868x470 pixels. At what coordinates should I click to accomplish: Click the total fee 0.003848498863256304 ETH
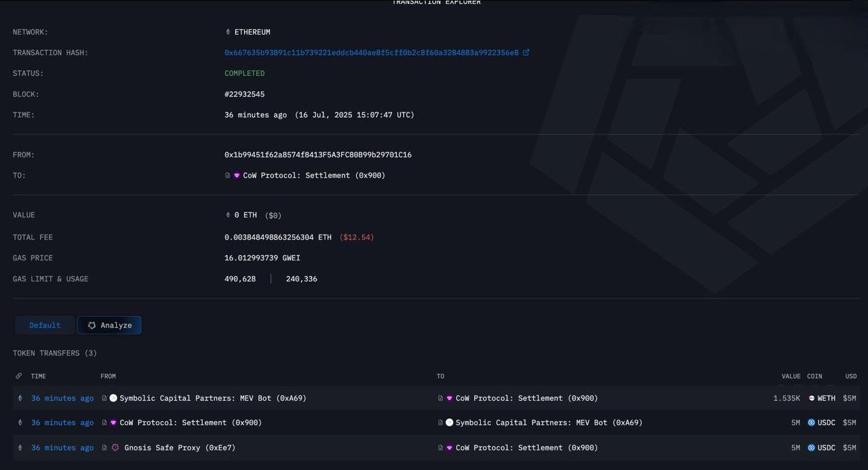pyautogui.click(x=278, y=237)
